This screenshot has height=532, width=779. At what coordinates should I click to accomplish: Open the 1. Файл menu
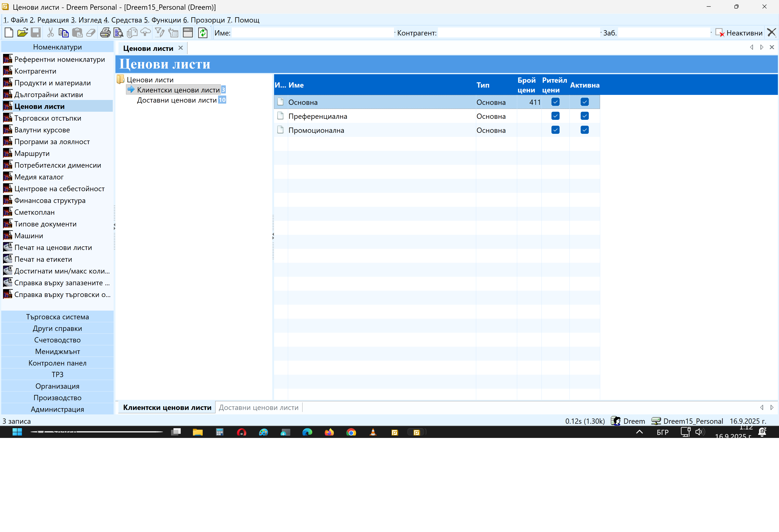click(x=15, y=20)
